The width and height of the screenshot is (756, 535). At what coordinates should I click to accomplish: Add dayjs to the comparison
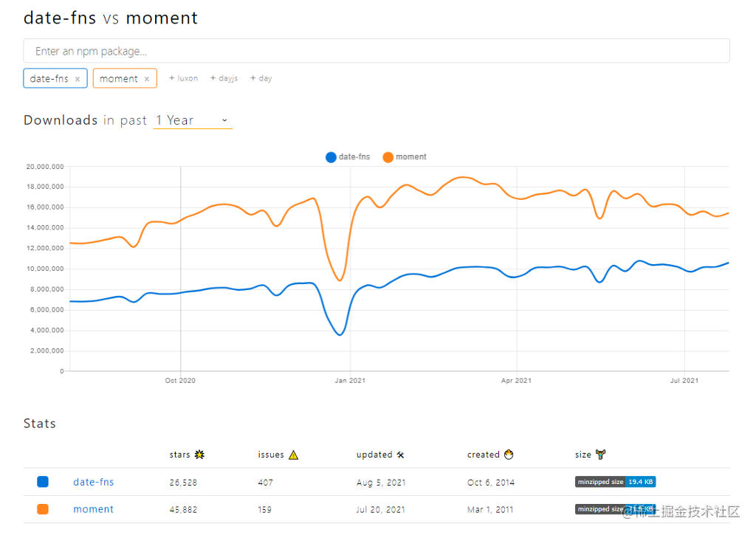tap(224, 77)
